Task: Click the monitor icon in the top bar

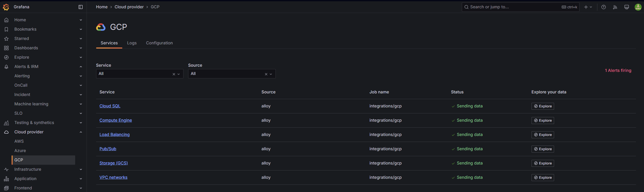Action: (627, 7)
